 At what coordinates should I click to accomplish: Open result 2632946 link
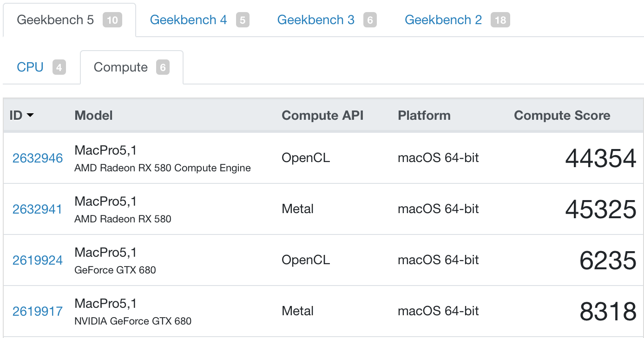(x=38, y=158)
